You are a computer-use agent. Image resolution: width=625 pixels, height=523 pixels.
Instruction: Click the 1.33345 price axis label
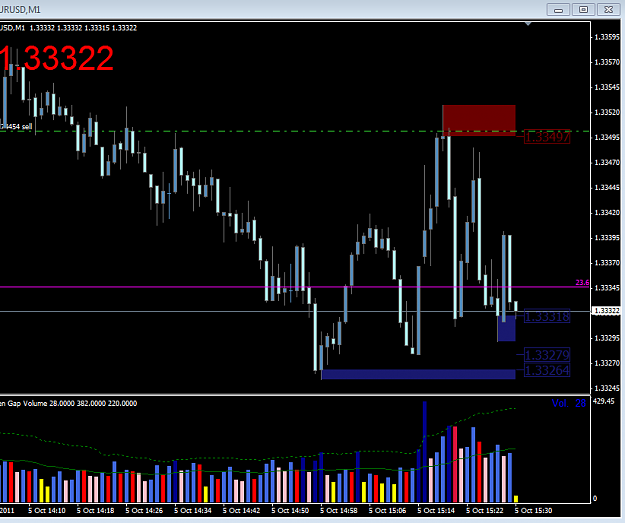pos(607,288)
